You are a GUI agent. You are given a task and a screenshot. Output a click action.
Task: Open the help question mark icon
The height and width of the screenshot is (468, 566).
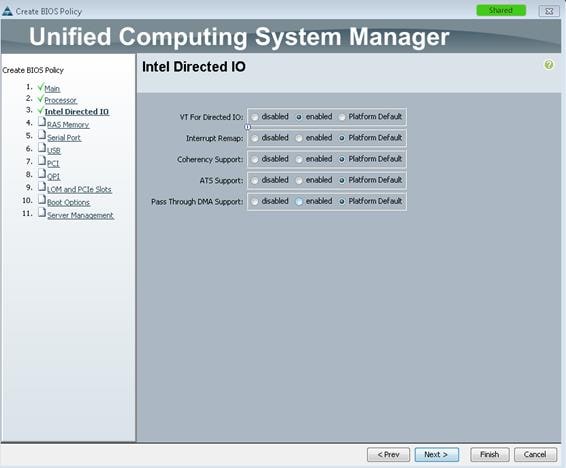[x=549, y=65]
